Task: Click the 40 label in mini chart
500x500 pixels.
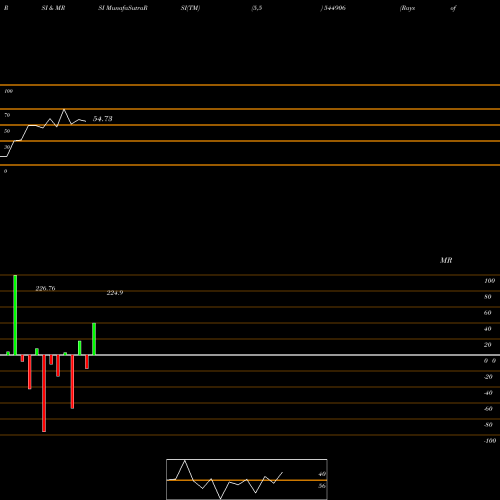Action: pos(322,474)
